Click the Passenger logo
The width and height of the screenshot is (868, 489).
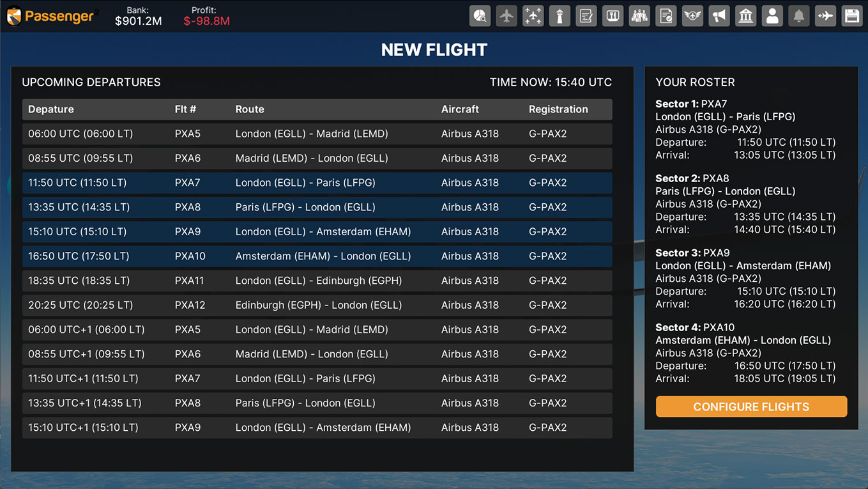(x=50, y=17)
